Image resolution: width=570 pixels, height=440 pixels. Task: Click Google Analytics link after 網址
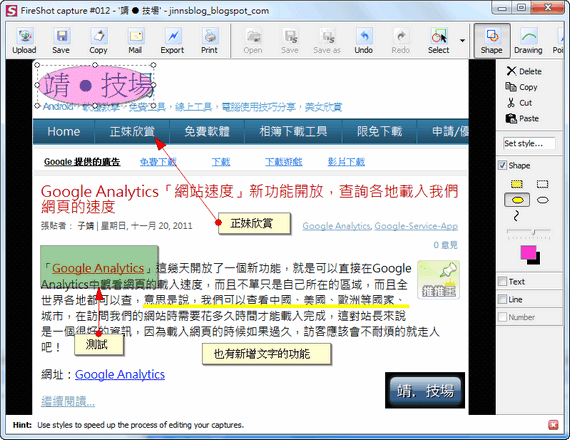click(120, 375)
